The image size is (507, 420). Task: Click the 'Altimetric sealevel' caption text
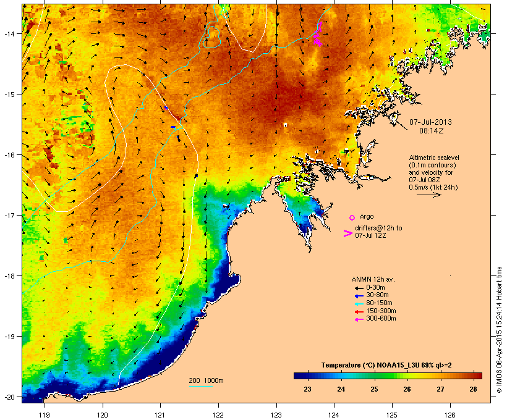pos(434,157)
